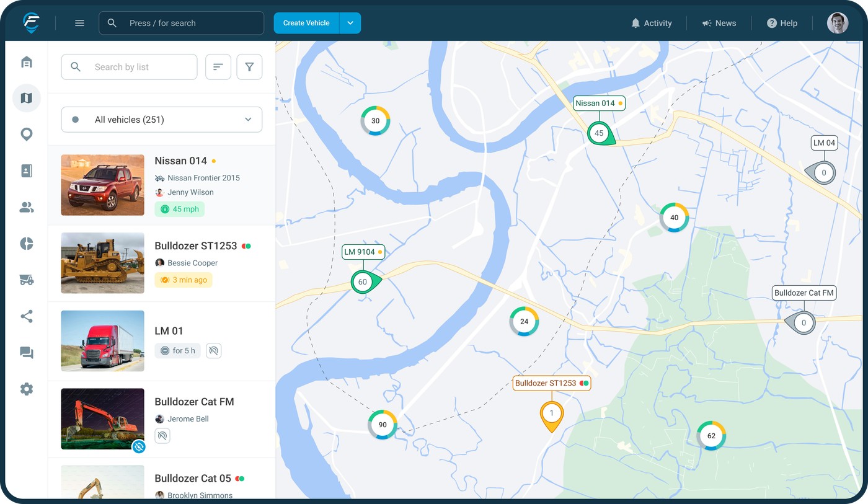Select the dump truck vehicles icon in sidebar
This screenshot has width=868, height=504.
[26, 280]
